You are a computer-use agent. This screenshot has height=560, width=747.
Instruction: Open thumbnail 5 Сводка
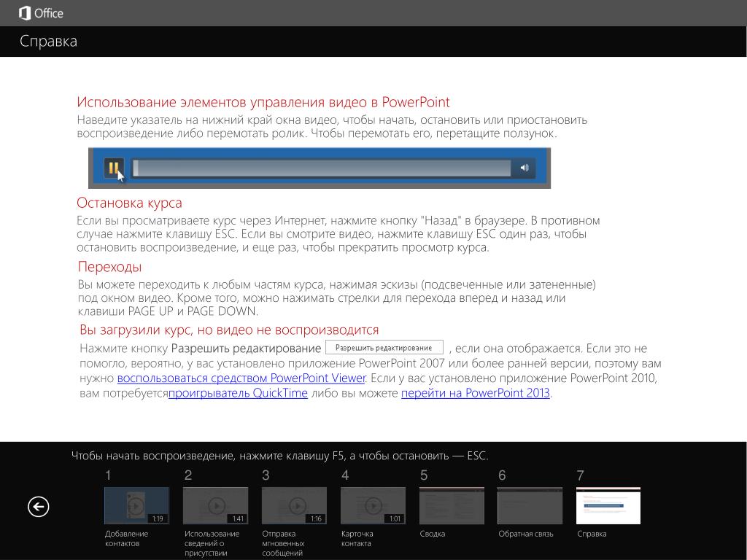(x=452, y=505)
